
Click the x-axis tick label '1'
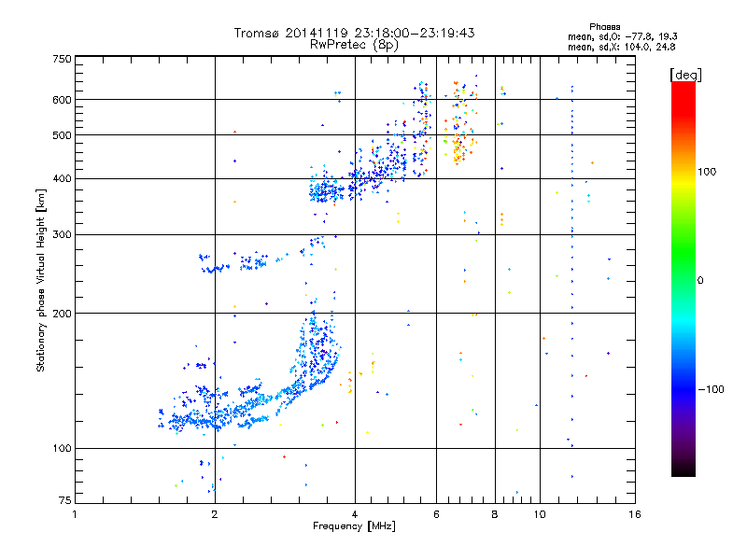75,514
